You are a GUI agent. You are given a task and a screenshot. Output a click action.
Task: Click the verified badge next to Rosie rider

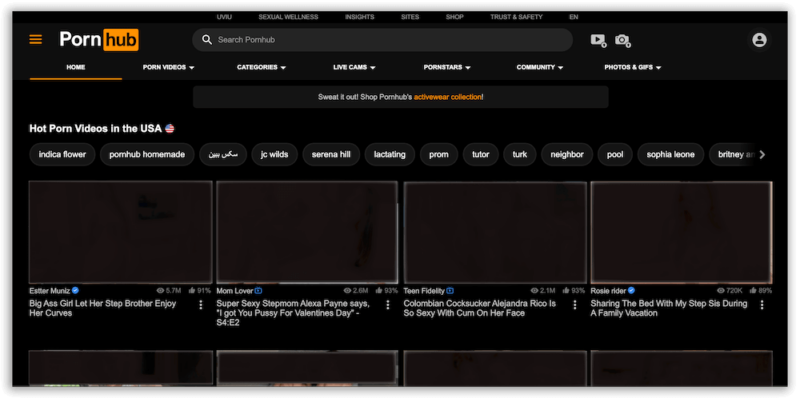coord(632,290)
